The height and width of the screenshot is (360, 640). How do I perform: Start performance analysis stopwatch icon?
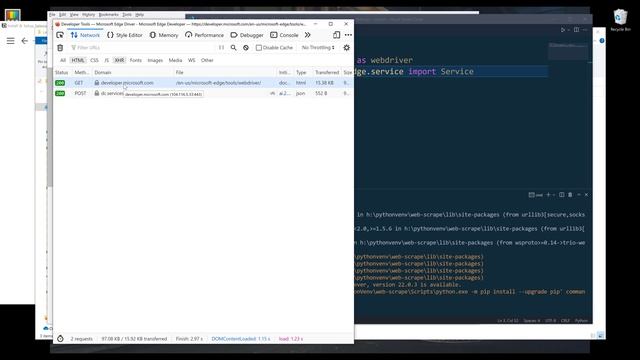coord(60,339)
